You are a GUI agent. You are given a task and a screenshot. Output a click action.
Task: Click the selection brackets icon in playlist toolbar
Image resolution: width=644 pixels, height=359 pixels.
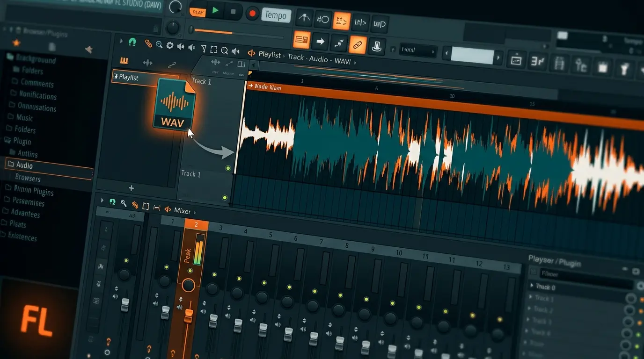[x=214, y=49]
